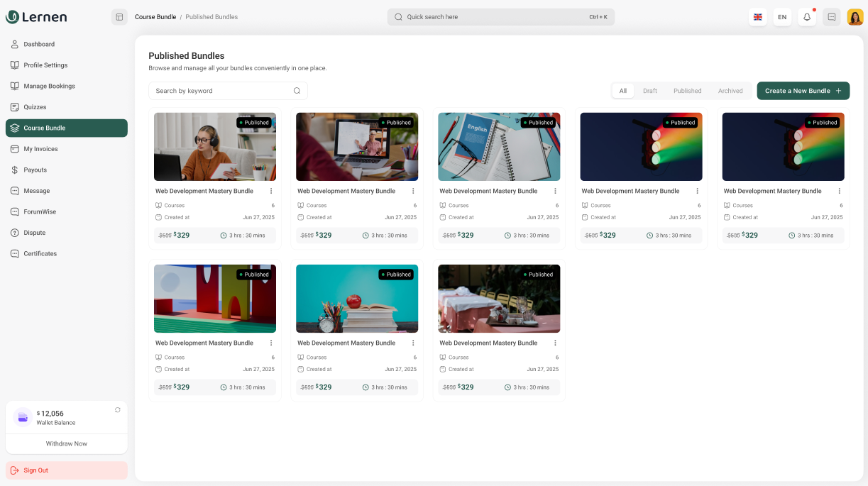Open three-dot menu on English notebook bundle
Viewport: 868px width, 486px height.
point(555,191)
